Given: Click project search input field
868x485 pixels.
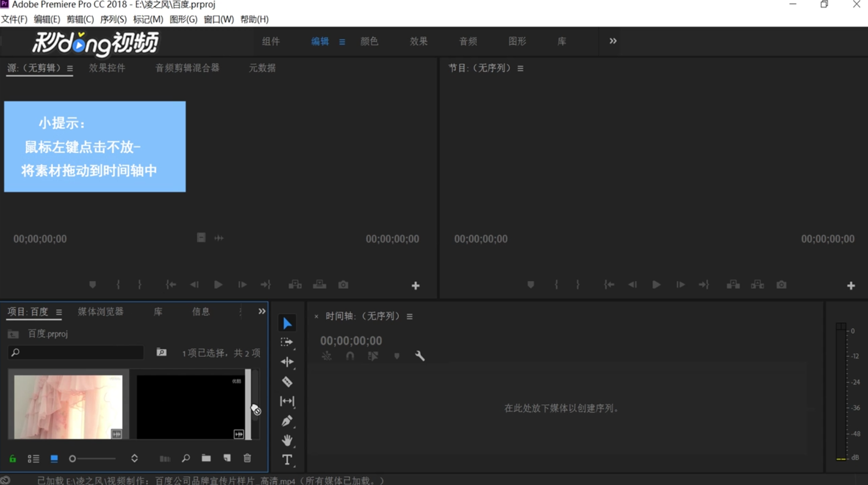Looking at the screenshot, I should 76,353.
